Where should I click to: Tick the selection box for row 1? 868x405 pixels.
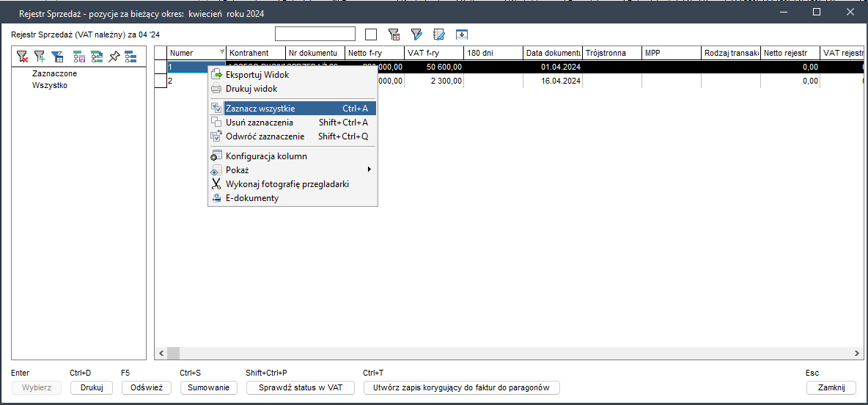pos(161,67)
